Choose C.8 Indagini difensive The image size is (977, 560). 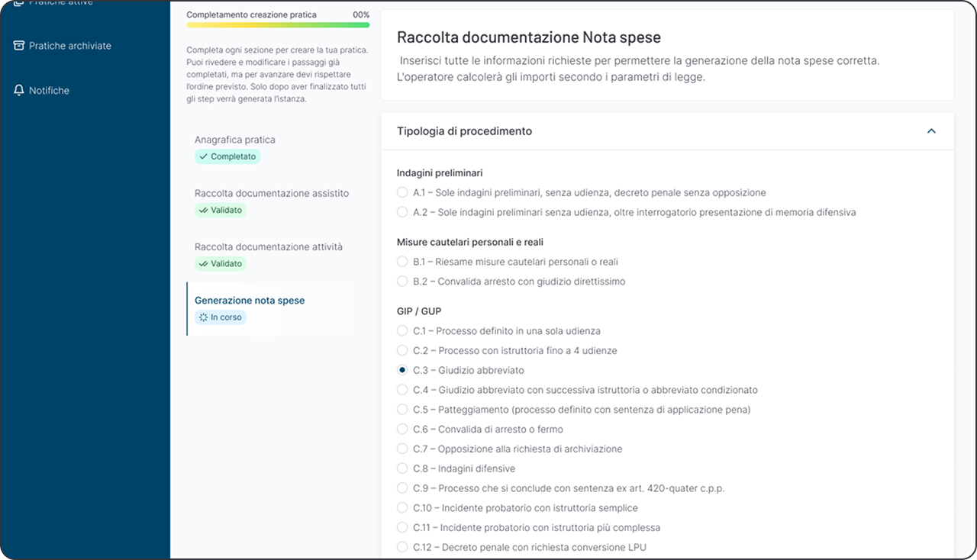[402, 468]
